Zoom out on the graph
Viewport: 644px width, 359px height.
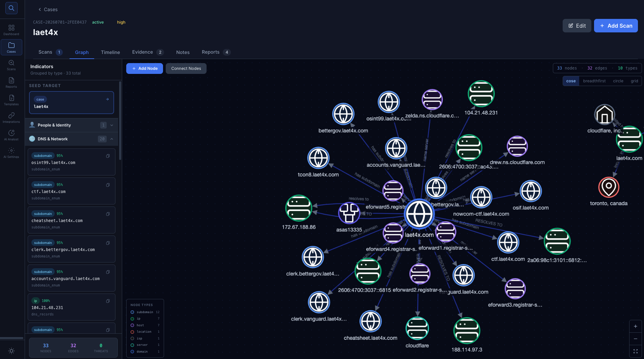[x=636, y=339]
